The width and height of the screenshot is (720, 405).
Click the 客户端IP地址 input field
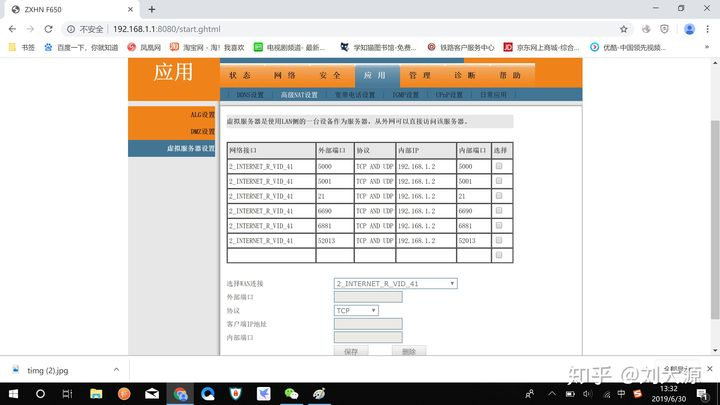click(368, 324)
